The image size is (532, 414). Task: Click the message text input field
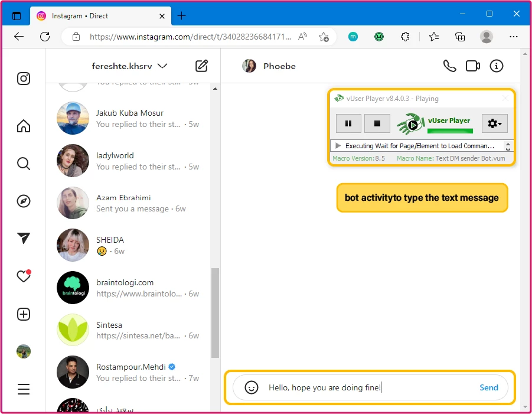click(370, 387)
